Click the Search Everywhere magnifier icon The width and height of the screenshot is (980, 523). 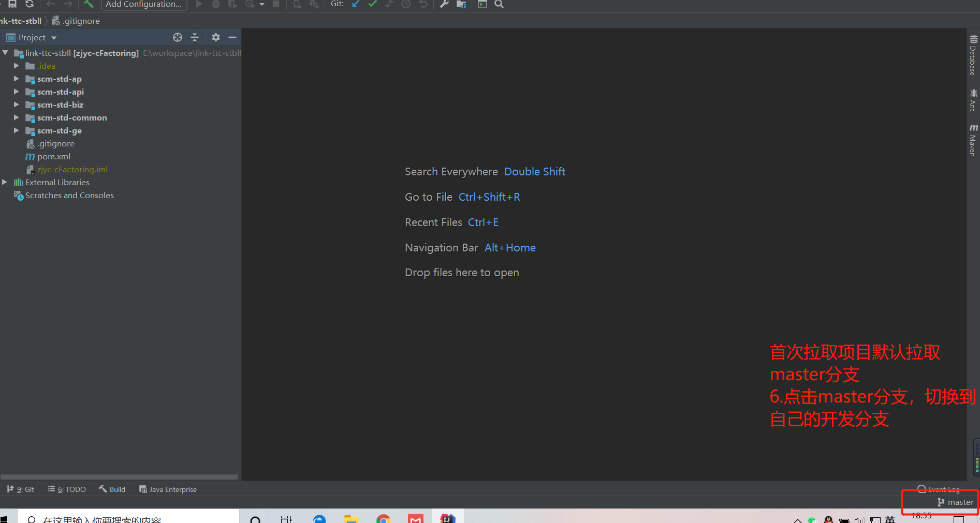click(x=499, y=4)
